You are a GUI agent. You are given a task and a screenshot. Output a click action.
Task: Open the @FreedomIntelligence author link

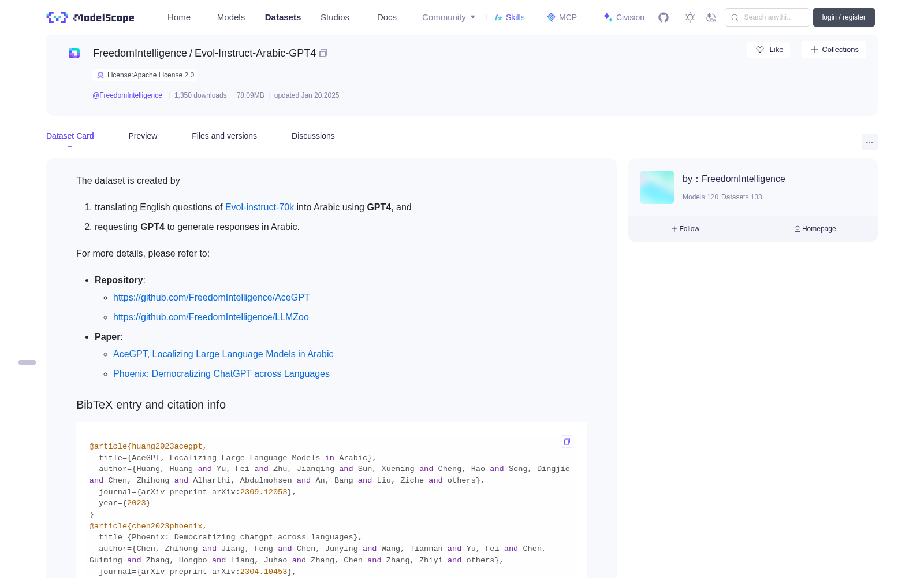[127, 95]
